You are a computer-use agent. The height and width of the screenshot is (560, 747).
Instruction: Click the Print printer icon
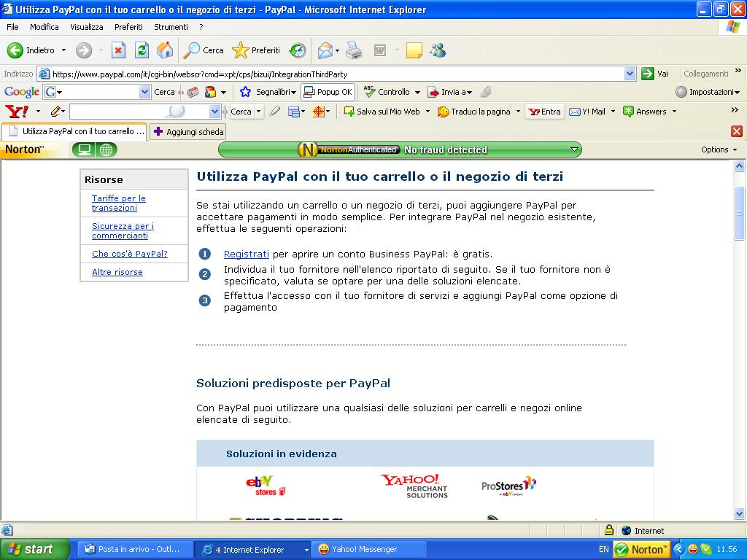pos(354,50)
